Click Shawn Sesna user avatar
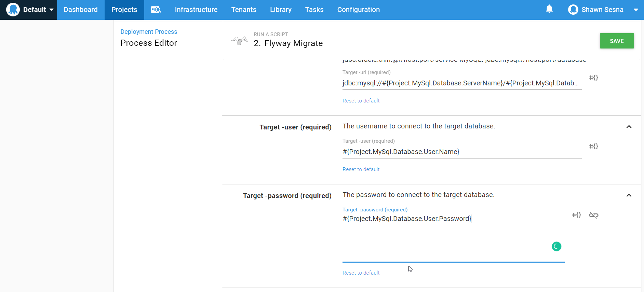 point(573,10)
